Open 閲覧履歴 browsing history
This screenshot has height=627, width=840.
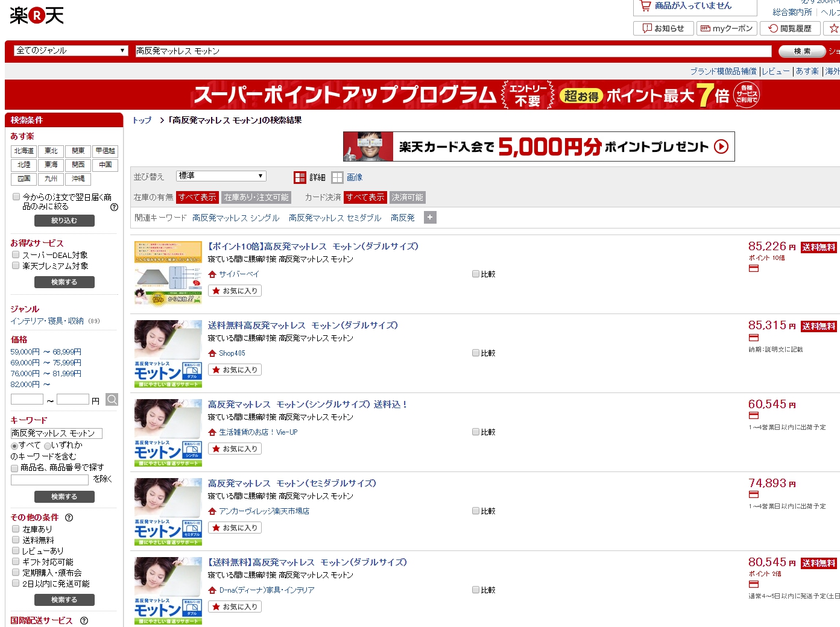[x=790, y=28]
